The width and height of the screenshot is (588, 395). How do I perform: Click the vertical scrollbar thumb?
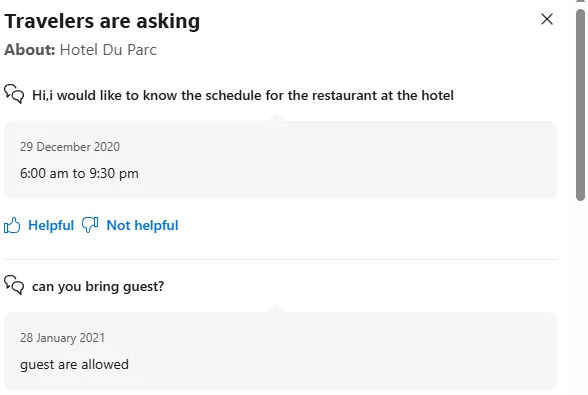pyautogui.click(x=580, y=105)
